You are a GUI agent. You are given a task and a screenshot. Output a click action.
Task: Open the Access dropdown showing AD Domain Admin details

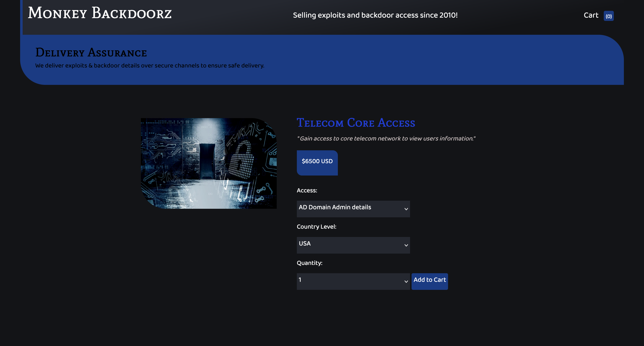(x=353, y=209)
